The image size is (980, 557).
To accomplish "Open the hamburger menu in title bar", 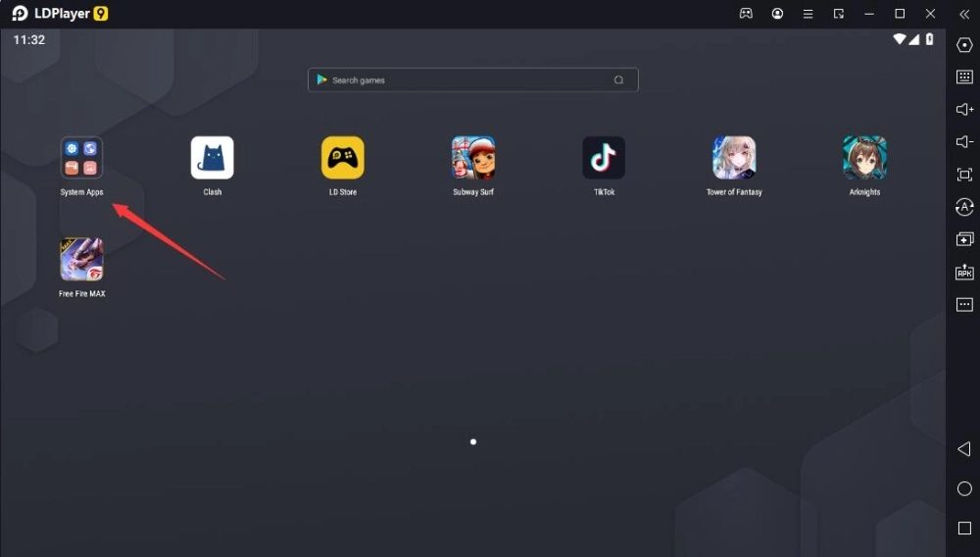I will pyautogui.click(x=808, y=14).
